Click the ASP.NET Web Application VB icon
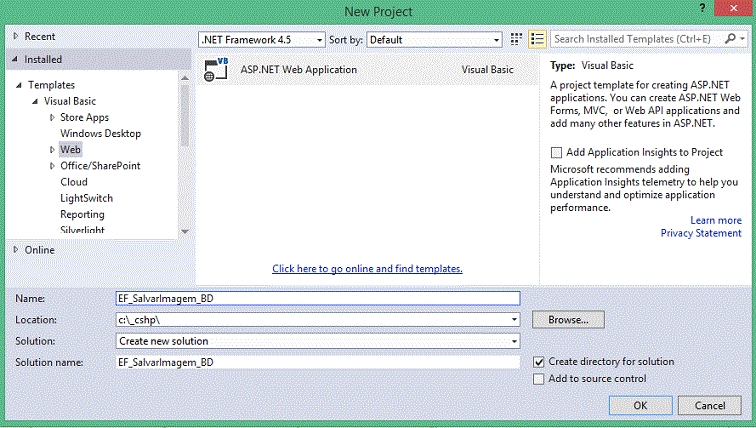 [x=215, y=69]
